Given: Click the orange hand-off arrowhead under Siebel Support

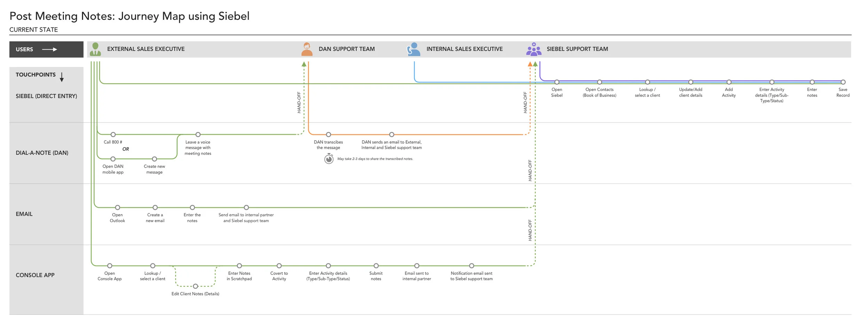Looking at the screenshot, I should tap(530, 64).
